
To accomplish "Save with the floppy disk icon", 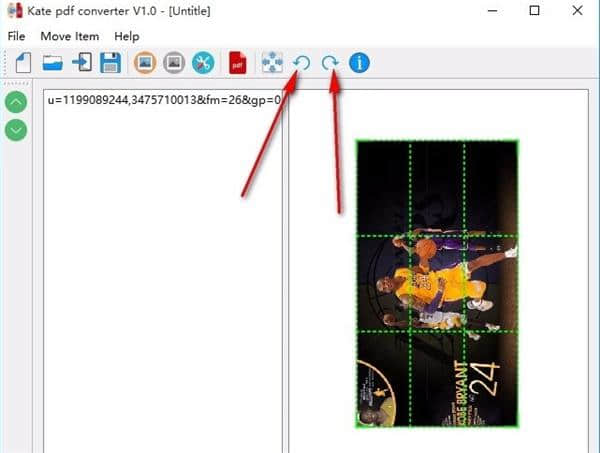I will tap(111, 63).
